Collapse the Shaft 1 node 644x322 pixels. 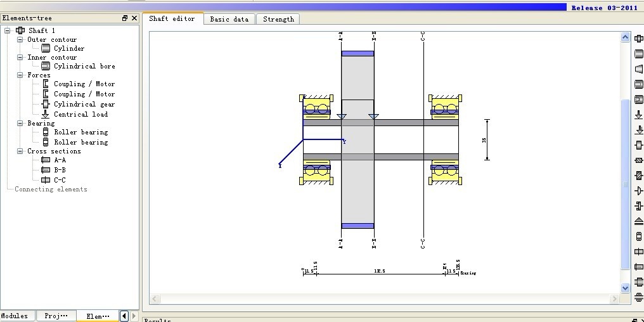point(8,30)
